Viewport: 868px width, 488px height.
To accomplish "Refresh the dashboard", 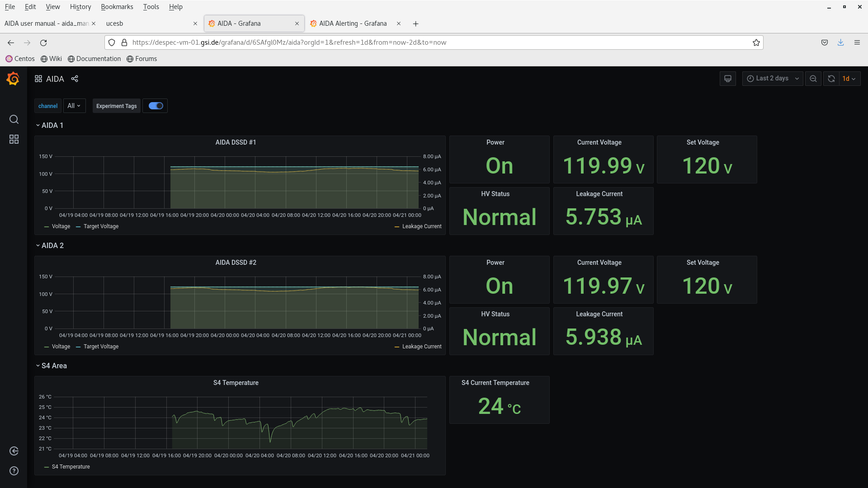I will [x=831, y=79].
